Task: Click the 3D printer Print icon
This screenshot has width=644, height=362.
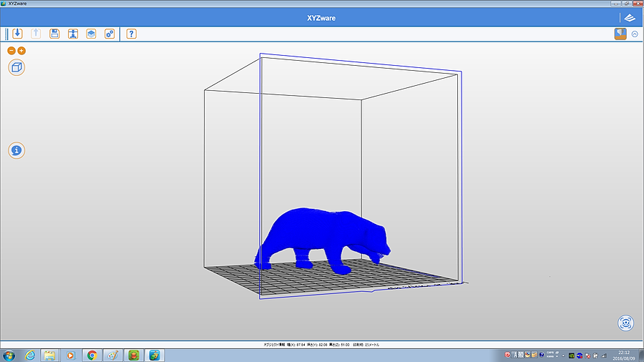Action: 73,34
